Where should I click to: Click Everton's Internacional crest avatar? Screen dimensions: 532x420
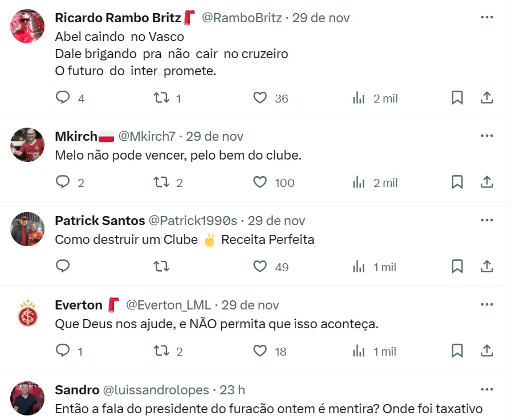click(x=27, y=313)
